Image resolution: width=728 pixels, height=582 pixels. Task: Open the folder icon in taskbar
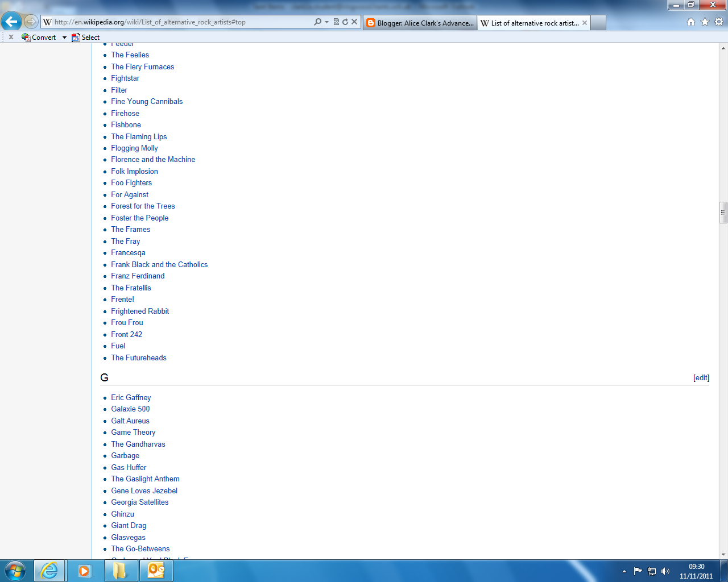pyautogui.click(x=121, y=571)
